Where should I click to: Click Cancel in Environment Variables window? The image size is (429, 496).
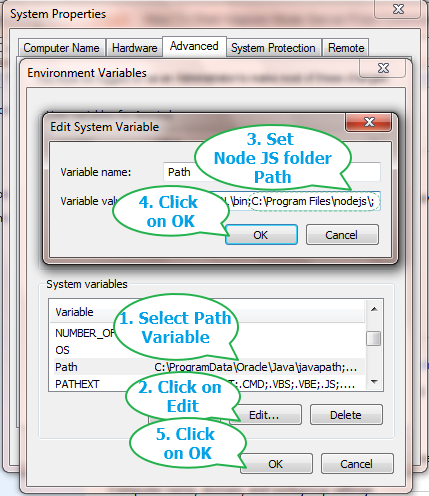coord(357,464)
